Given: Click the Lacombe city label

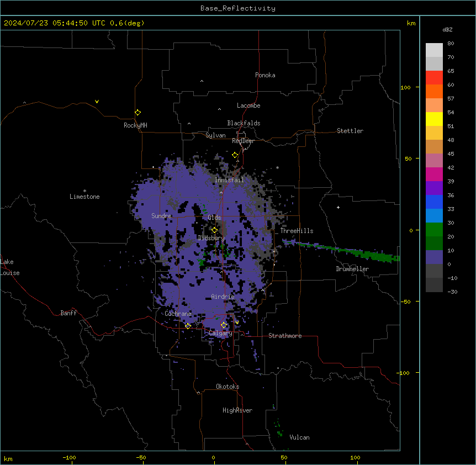Looking at the screenshot, I should pos(248,105).
